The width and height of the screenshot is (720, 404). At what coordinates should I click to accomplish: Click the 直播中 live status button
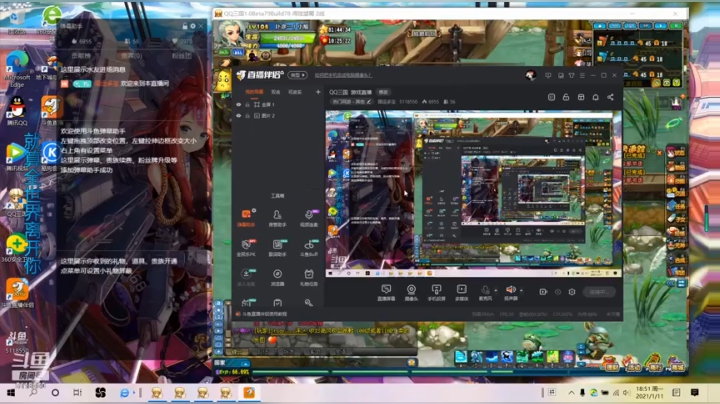(x=599, y=292)
